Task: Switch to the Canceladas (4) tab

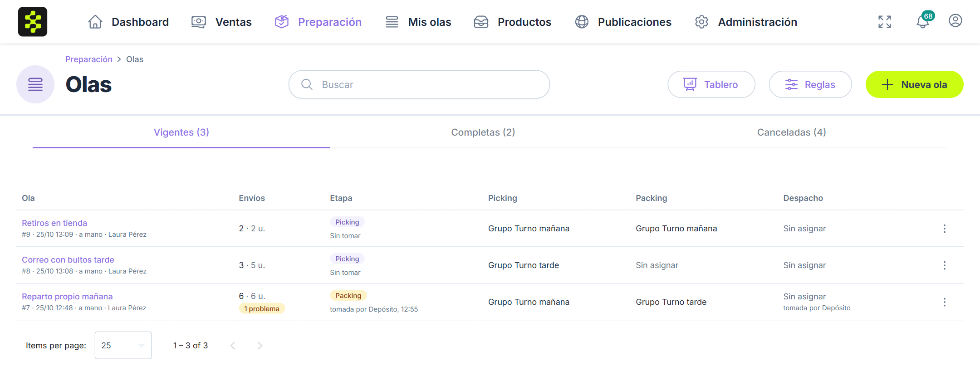Action: [x=791, y=132]
